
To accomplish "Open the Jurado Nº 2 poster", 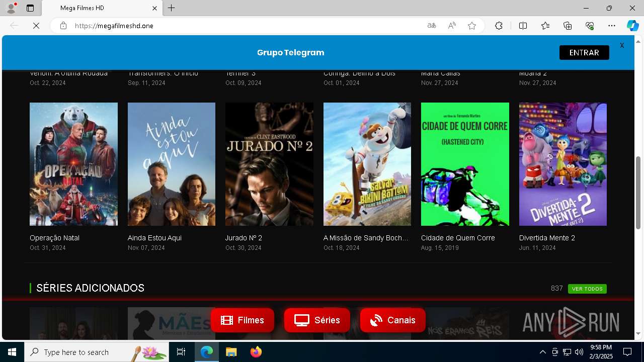I will coord(269,164).
